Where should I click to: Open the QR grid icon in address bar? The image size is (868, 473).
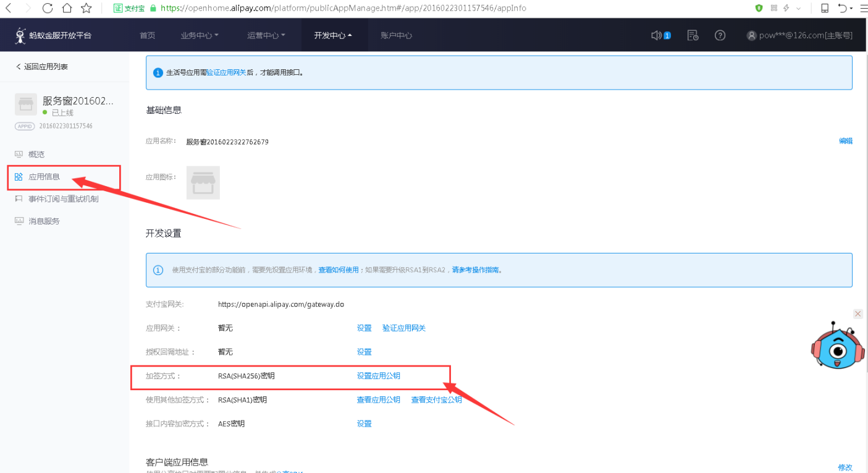[773, 8]
